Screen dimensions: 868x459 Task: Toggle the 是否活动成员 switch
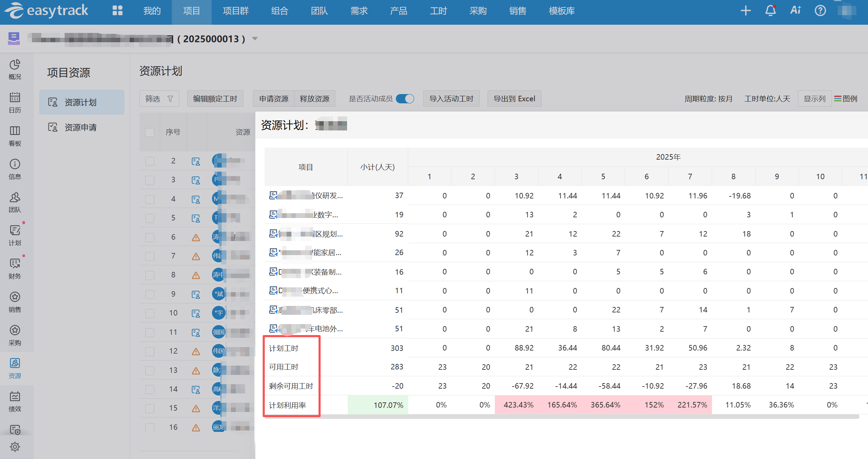pyautogui.click(x=405, y=99)
